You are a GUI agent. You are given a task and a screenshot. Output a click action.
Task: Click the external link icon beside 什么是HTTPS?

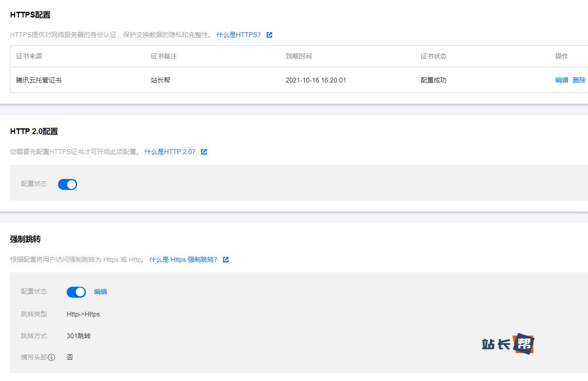click(269, 35)
